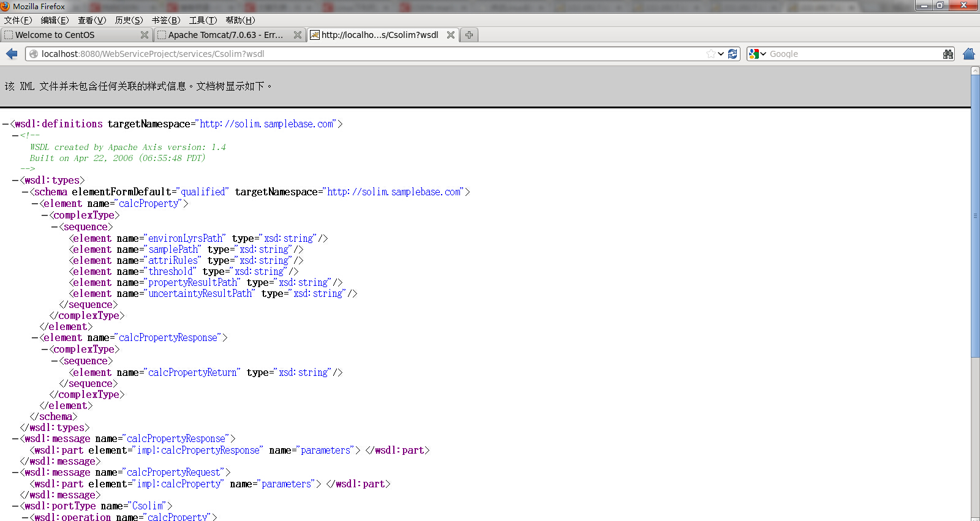The image size is (980, 521).
Task: Open the Google search engine selector
Action: (758, 54)
